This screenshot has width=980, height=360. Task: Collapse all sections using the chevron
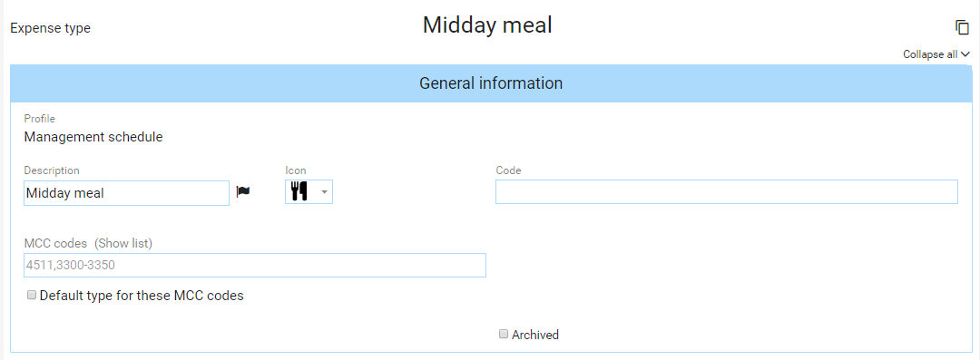965,54
